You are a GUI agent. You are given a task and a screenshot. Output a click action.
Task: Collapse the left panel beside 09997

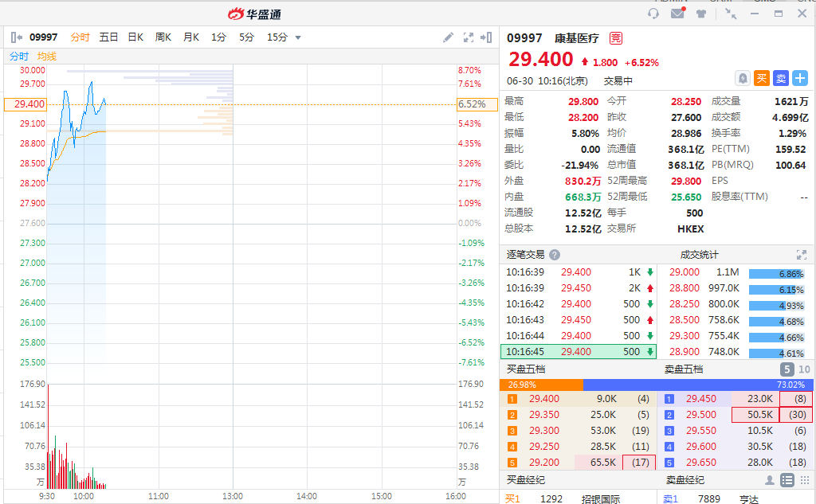point(18,37)
